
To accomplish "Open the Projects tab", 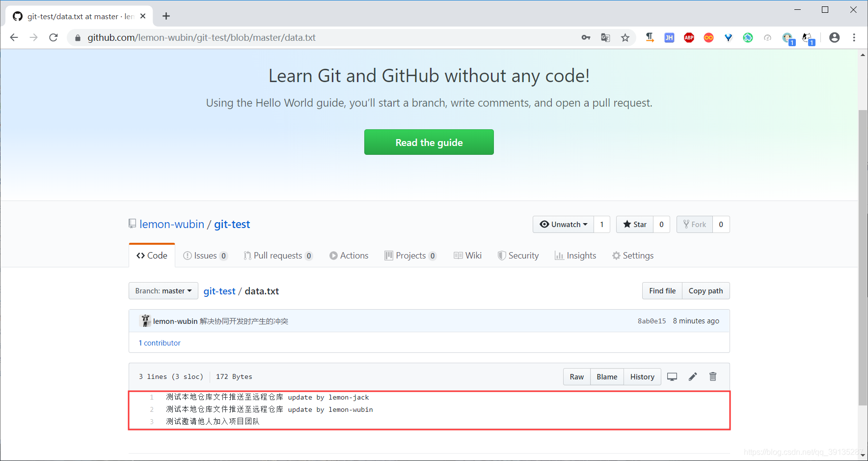I will tap(410, 256).
